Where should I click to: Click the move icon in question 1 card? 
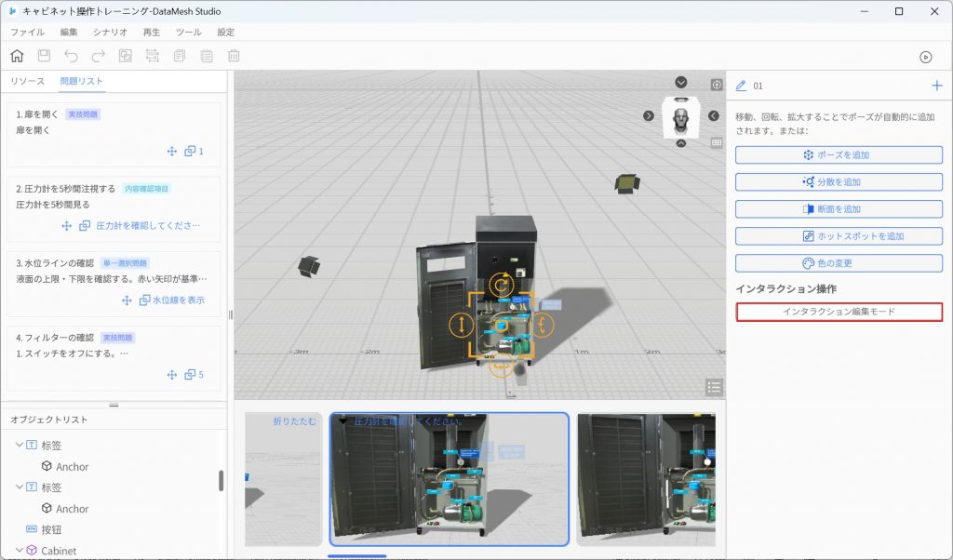(x=172, y=151)
